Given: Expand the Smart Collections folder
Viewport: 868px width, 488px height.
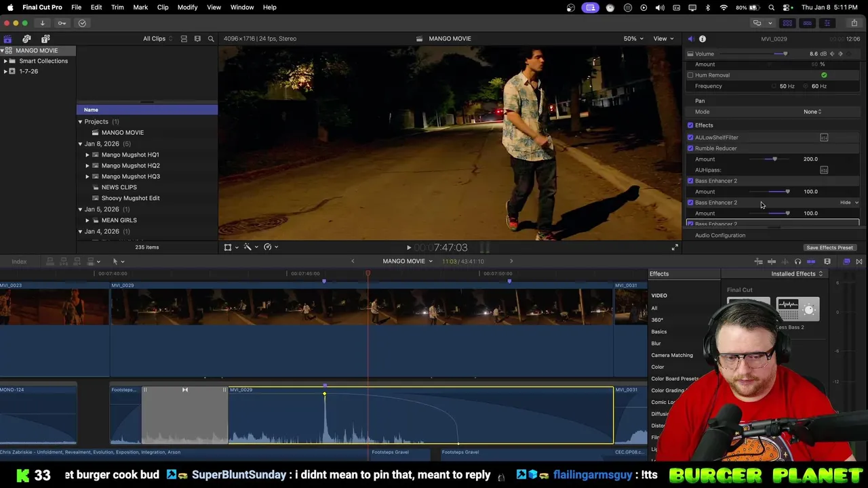Looking at the screenshot, I should 5,61.
